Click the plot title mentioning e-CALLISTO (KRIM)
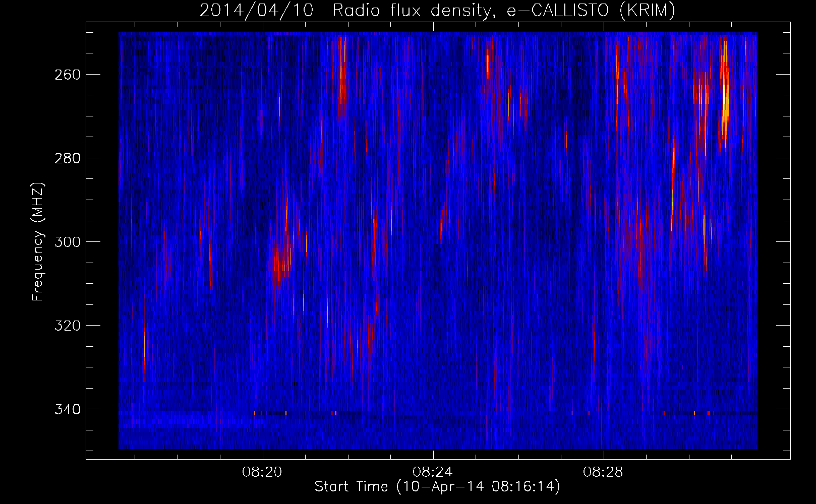This screenshot has width=816, height=504. click(437, 11)
